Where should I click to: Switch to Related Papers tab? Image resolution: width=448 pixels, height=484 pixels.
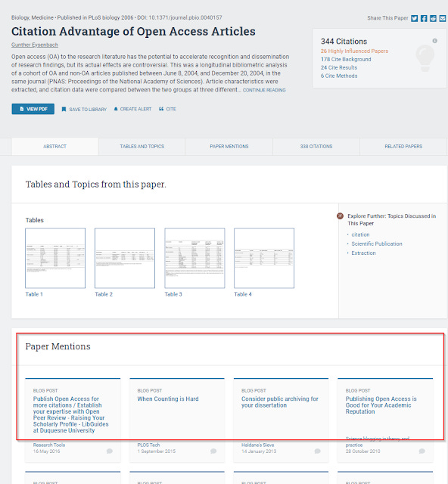[403, 146]
